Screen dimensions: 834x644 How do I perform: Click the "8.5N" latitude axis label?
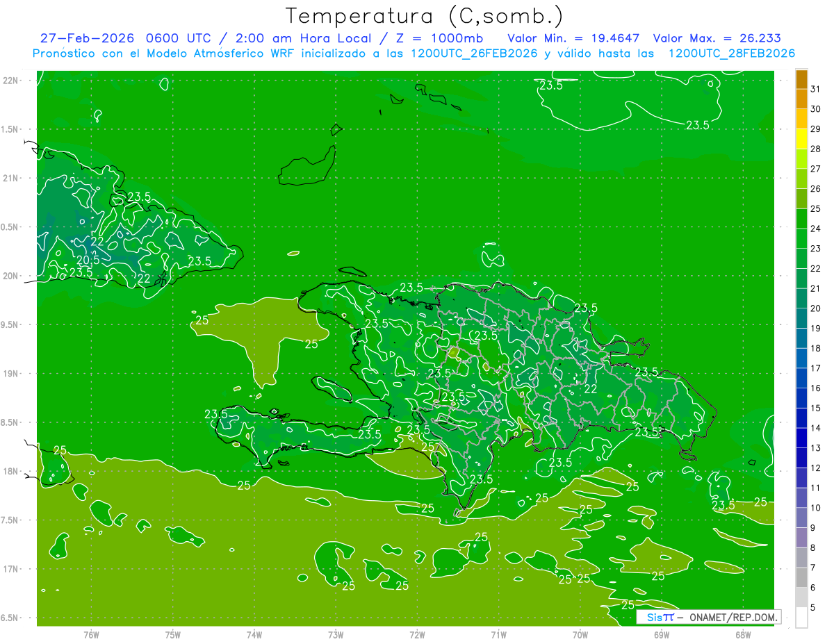tap(11, 422)
